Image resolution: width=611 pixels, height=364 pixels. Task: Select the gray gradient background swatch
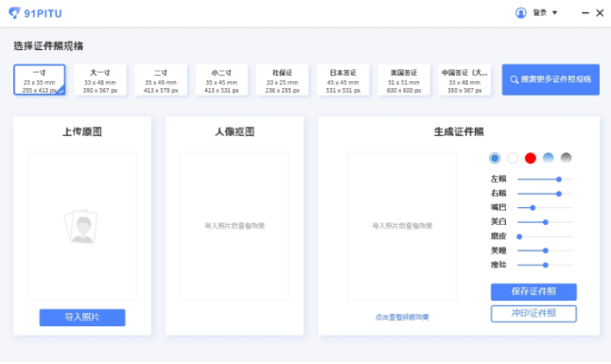pos(567,158)
